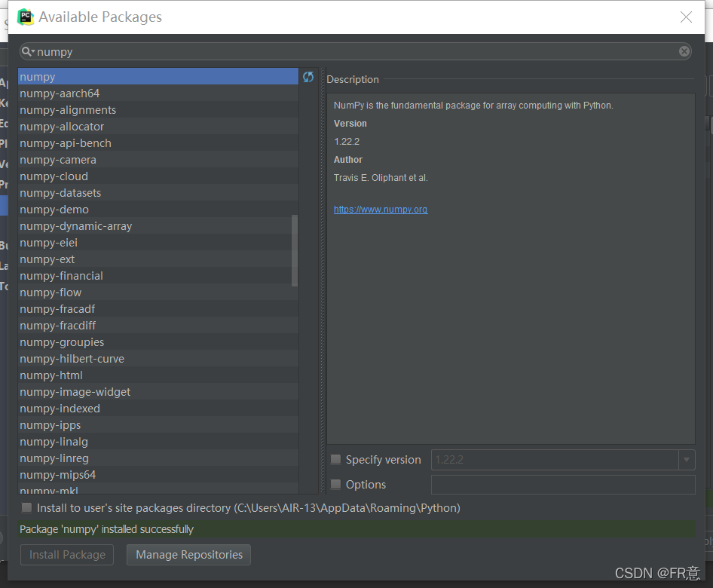Click the PyCharm logo in title bar
This screenshot has width=713, height=588.
26,17
